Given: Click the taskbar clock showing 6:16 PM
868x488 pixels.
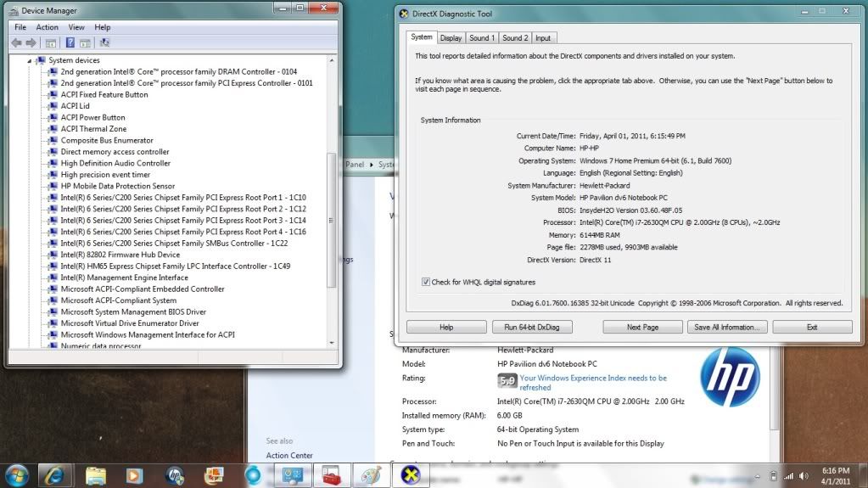Looking at the screenshot, I should [x=836, y=476].
